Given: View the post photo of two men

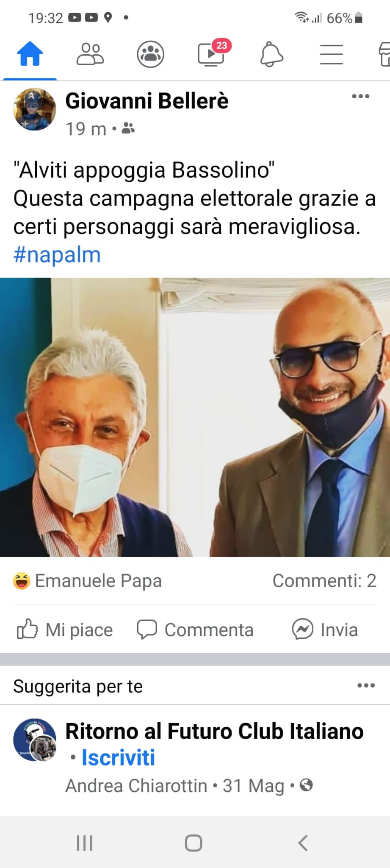Looking at the screenshot, I should click(195, 417).
